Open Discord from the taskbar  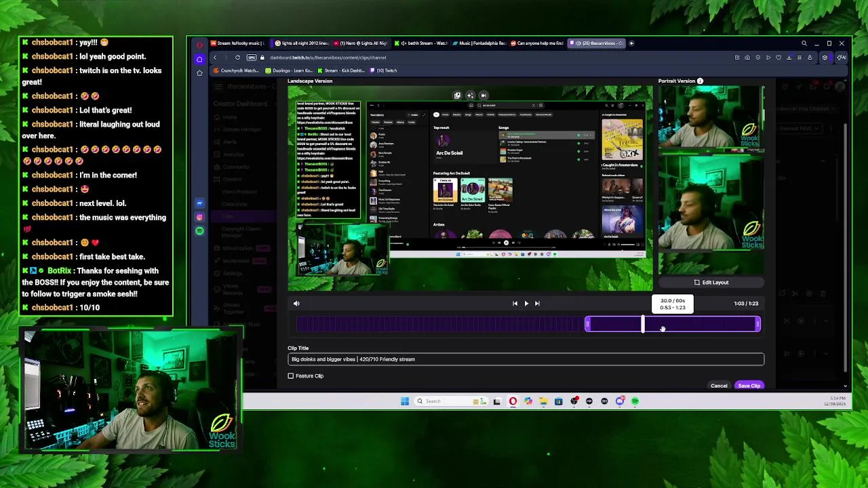620,401
